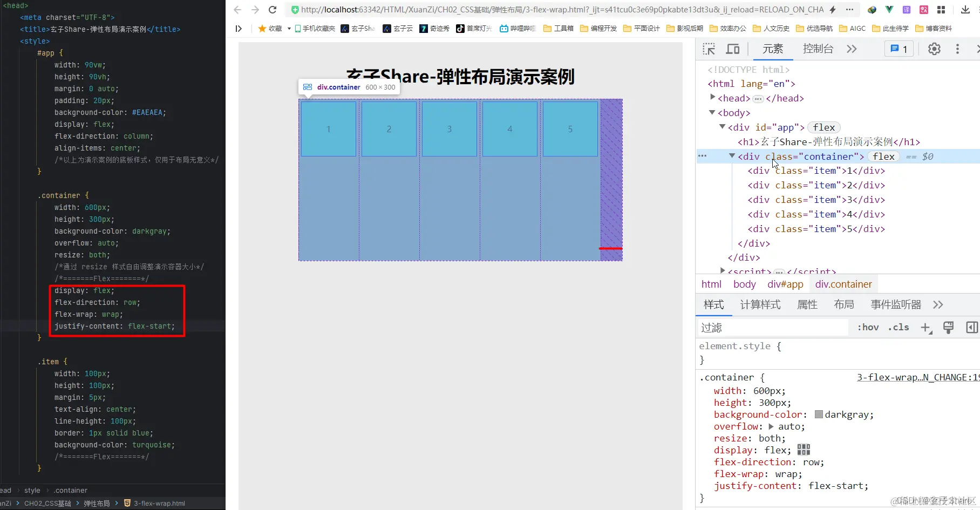Select the item 3 div row
Screen dimensions: 980x510
pyautogui.click(x=816, y=200)
